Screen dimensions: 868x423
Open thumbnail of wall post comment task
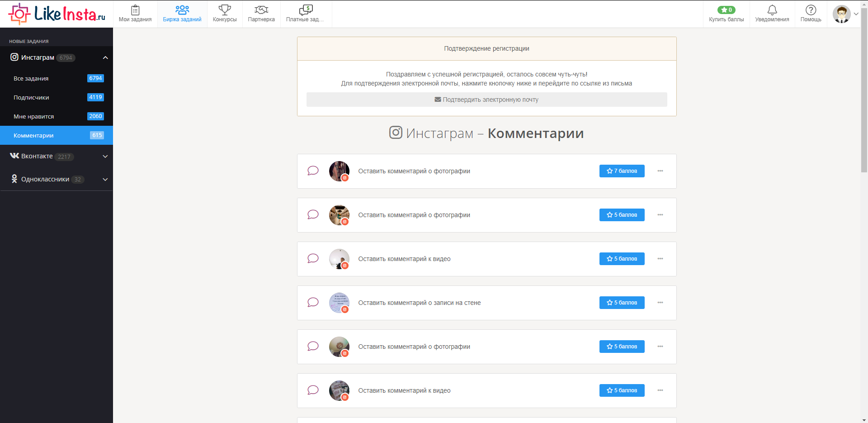click(339, 303)
